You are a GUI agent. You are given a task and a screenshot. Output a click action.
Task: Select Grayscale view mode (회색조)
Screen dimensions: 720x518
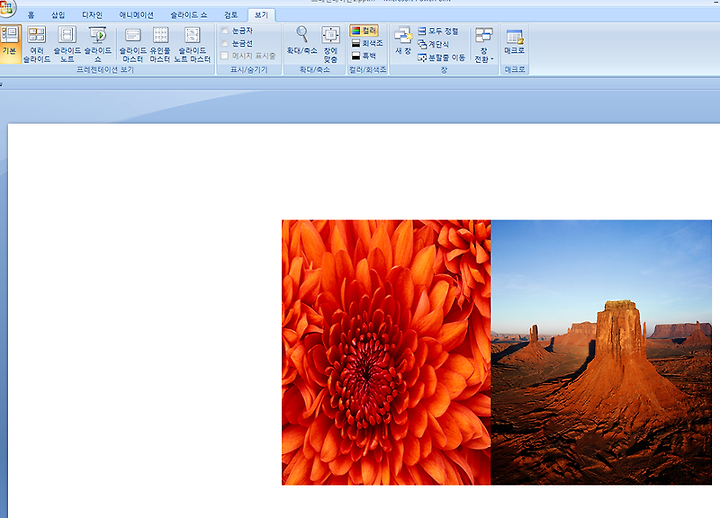click(367, 43)
